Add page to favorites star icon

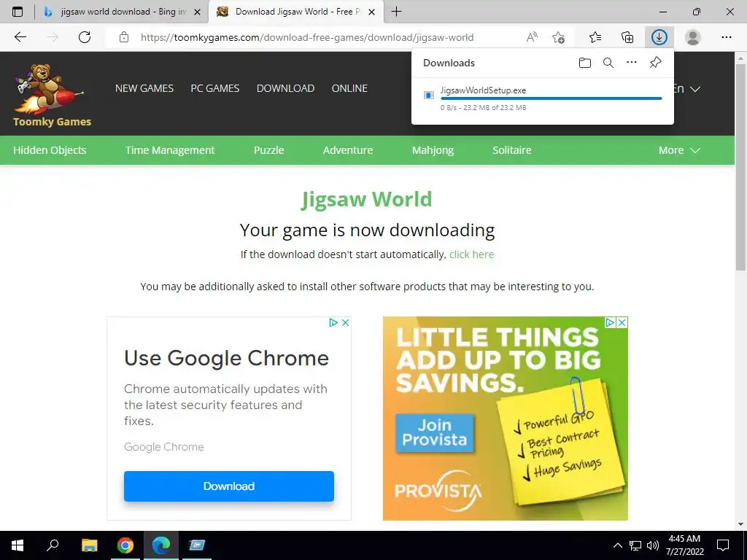click(558, 37)
